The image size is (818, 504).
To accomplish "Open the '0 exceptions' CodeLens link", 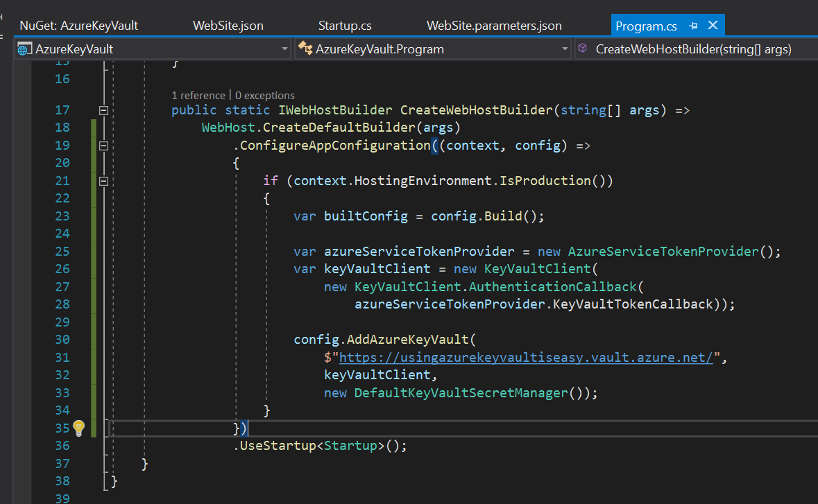I will 264,96.
